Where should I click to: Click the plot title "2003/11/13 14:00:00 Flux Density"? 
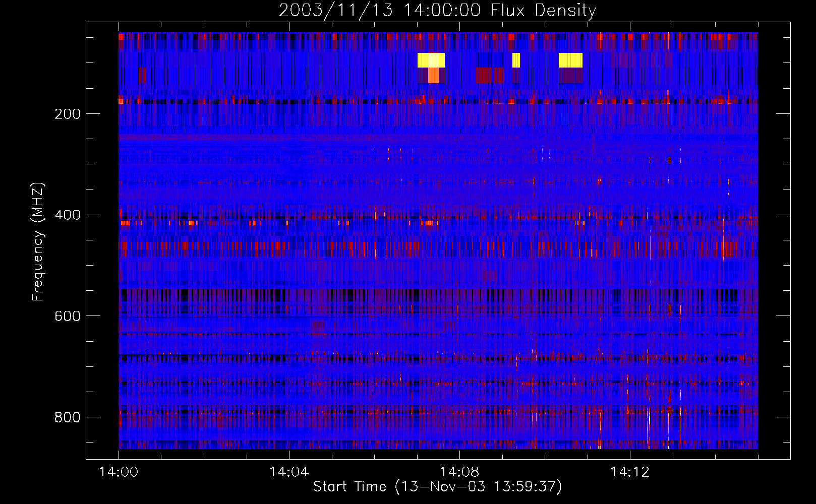pos(437,11)
